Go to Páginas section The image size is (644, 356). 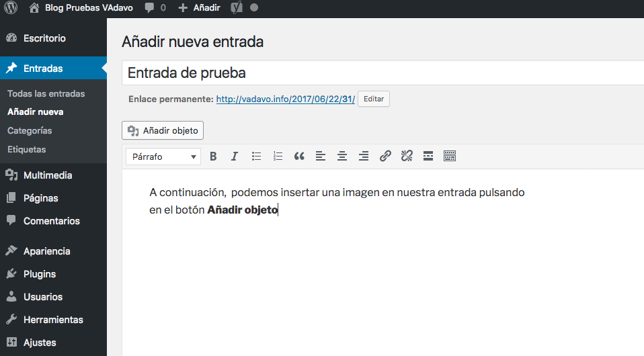(40, 198)
